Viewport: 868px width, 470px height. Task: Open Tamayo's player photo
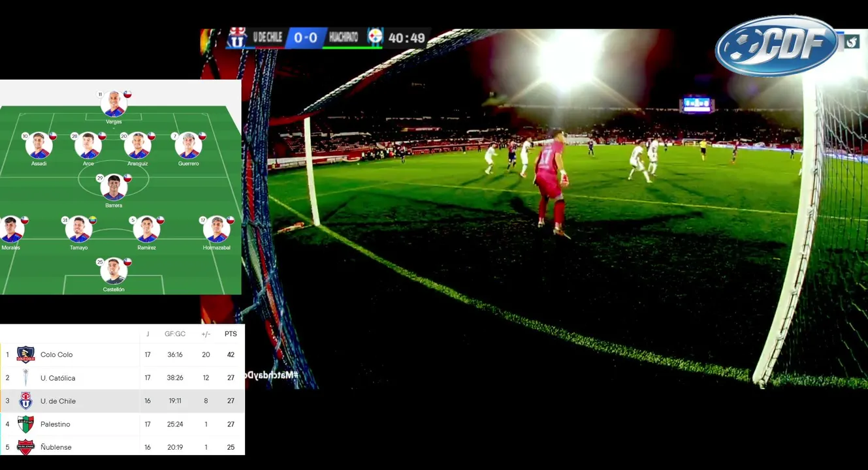(78, 230)
